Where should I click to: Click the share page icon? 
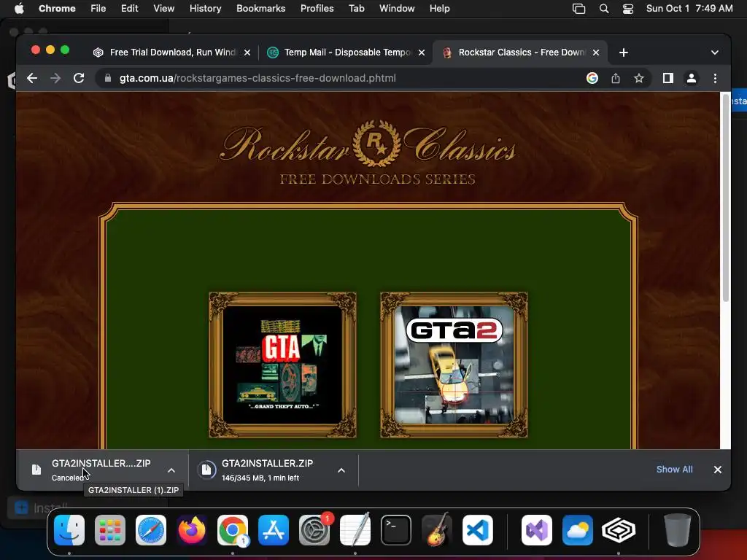pos(616,78)
